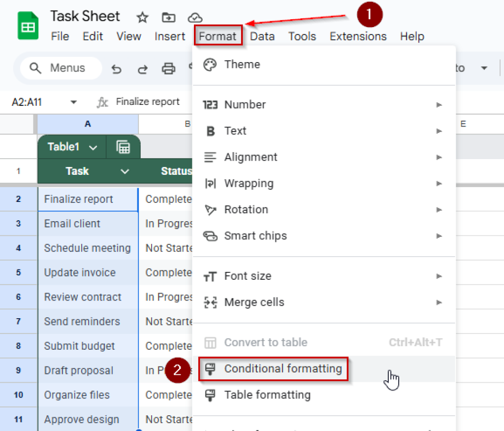The image size is (504, 431).
Task: Redo the last action
Action: coord(142,69)
